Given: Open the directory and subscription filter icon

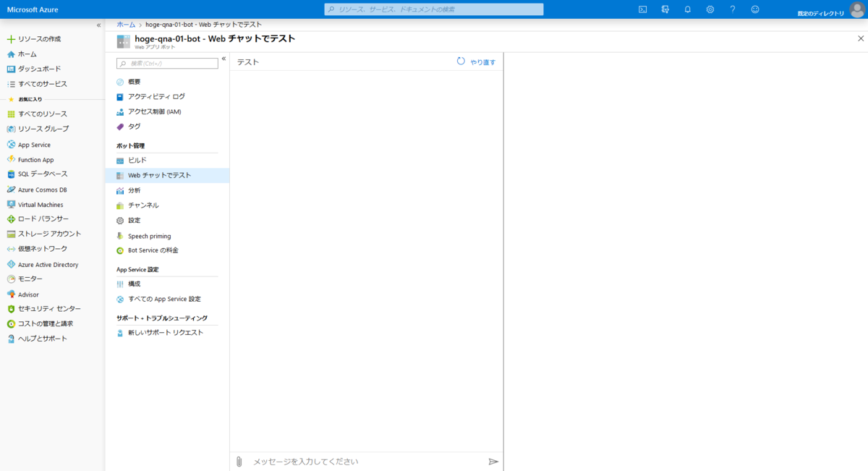Looking at the screenshot, I should (x=665, y=9).
